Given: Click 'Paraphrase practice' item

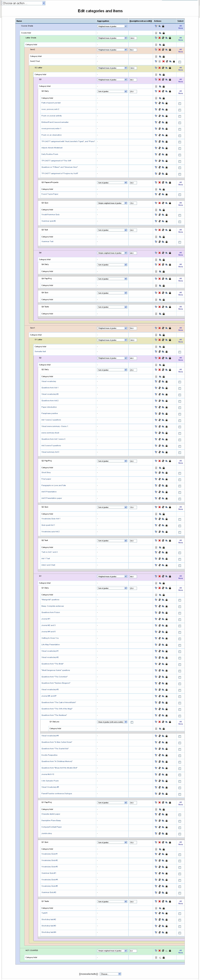Looking at the screenshot, I should click(50, 414).
